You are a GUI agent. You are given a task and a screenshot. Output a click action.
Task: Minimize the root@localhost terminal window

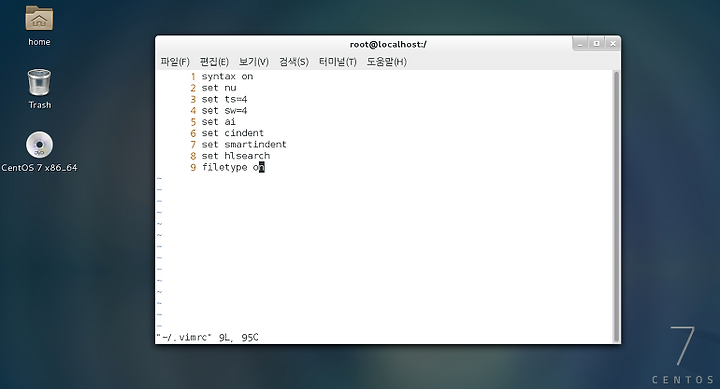[580, 44]
